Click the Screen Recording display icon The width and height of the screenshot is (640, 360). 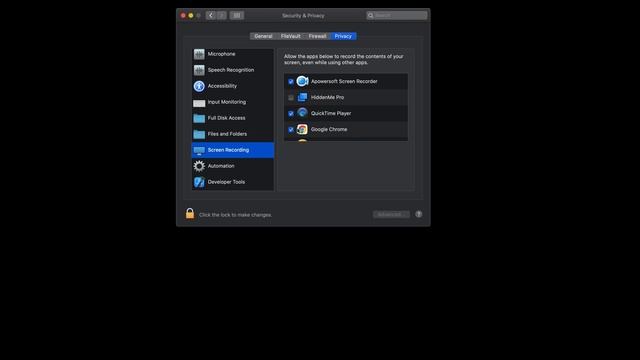click(199, 150)
